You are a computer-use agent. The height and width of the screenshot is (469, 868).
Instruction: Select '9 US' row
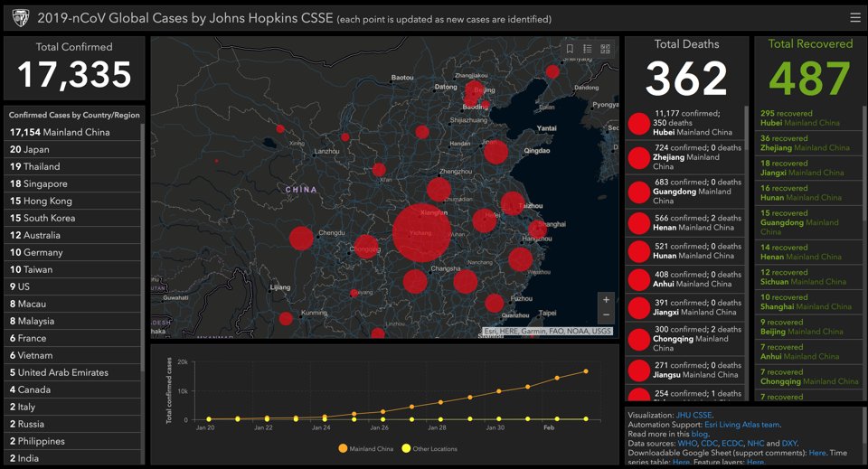click(x=72, y=286)
